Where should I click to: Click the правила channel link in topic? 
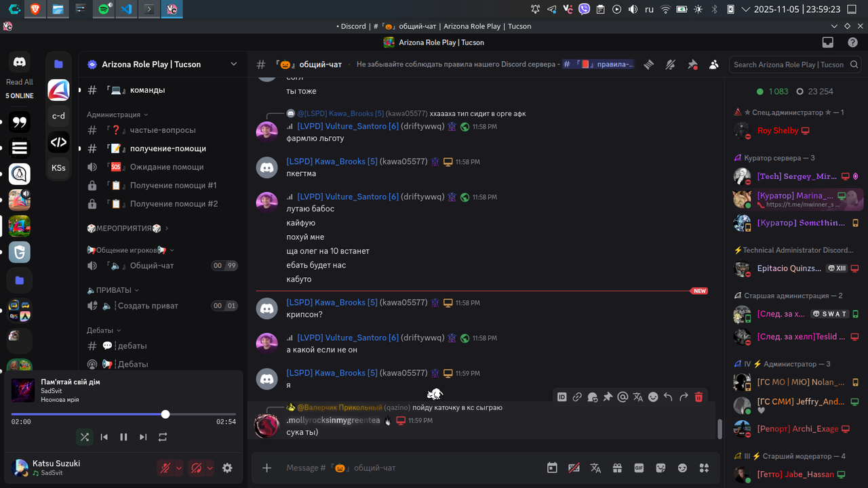(x=599, y=64)
